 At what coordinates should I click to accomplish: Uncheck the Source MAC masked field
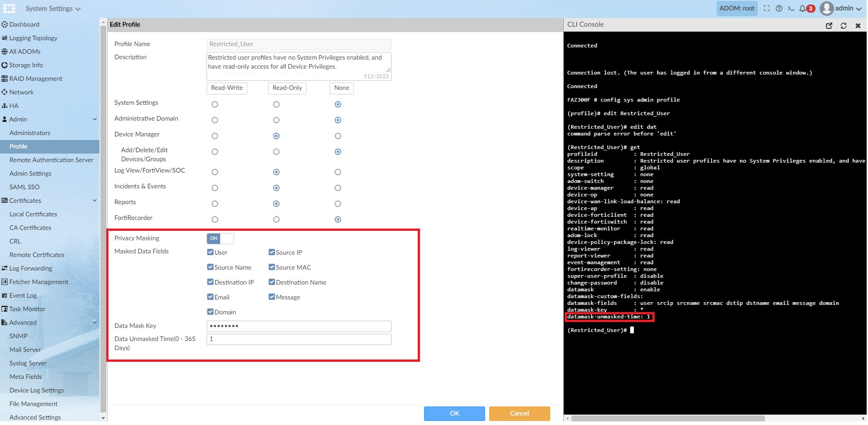272,267
